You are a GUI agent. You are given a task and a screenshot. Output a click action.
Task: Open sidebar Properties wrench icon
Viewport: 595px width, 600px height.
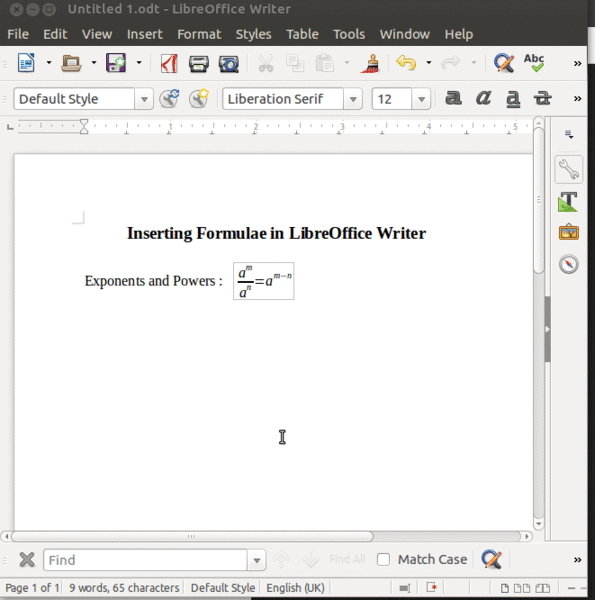click(x=569, y=169)
